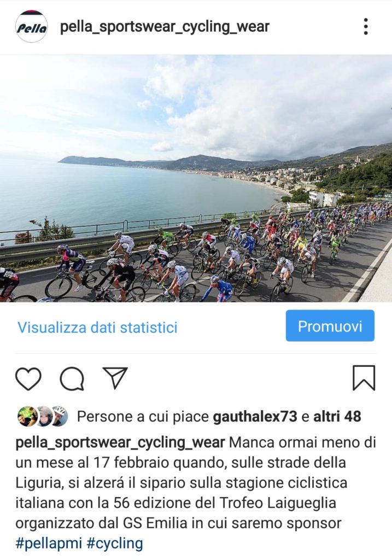
Task: Click the 'Persone a cui piace' text
Action: [143, 416]
